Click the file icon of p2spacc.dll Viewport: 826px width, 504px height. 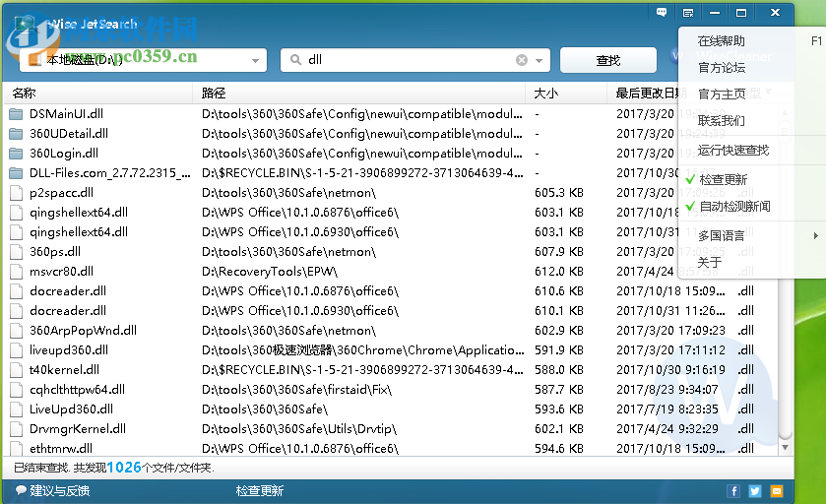pyautogui.click(x=17, y=193)
